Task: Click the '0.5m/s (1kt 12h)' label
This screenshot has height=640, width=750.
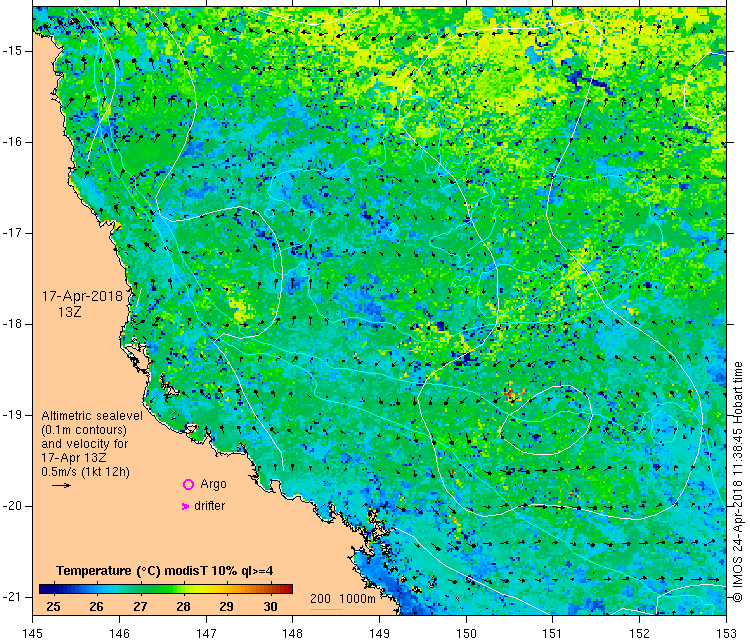Action: pos(85,472)
